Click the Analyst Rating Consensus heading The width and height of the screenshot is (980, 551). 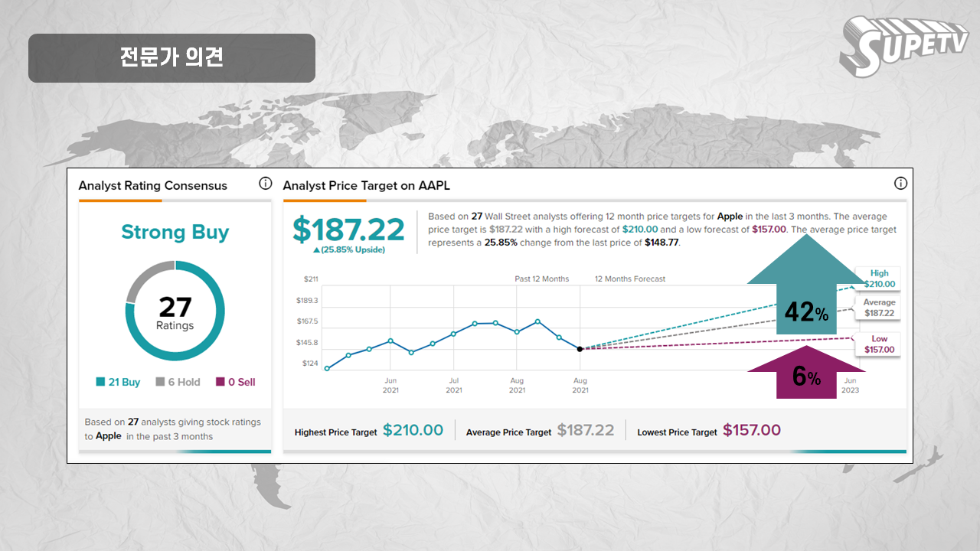(x=153, y=185)
